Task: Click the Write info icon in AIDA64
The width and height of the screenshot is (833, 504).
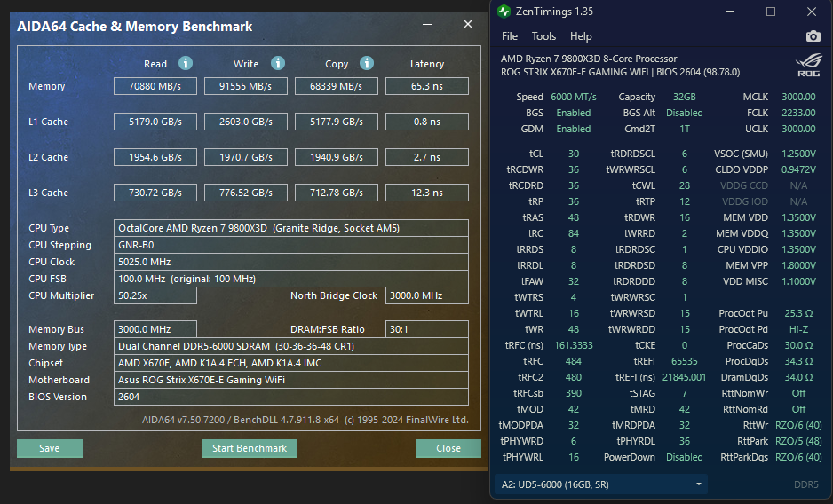Action: point(277,63)
